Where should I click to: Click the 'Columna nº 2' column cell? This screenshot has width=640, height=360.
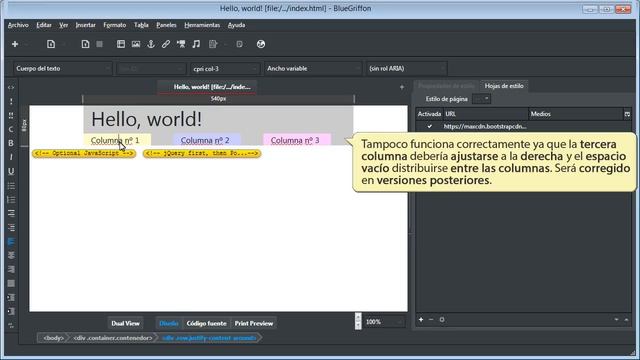point(206,140)
